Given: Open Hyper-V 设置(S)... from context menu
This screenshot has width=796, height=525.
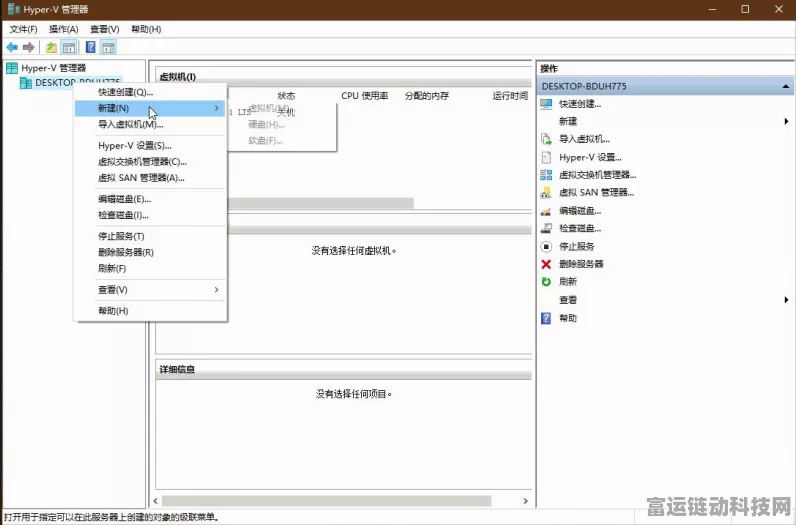Looking at the screenshot, I should 150,146.
